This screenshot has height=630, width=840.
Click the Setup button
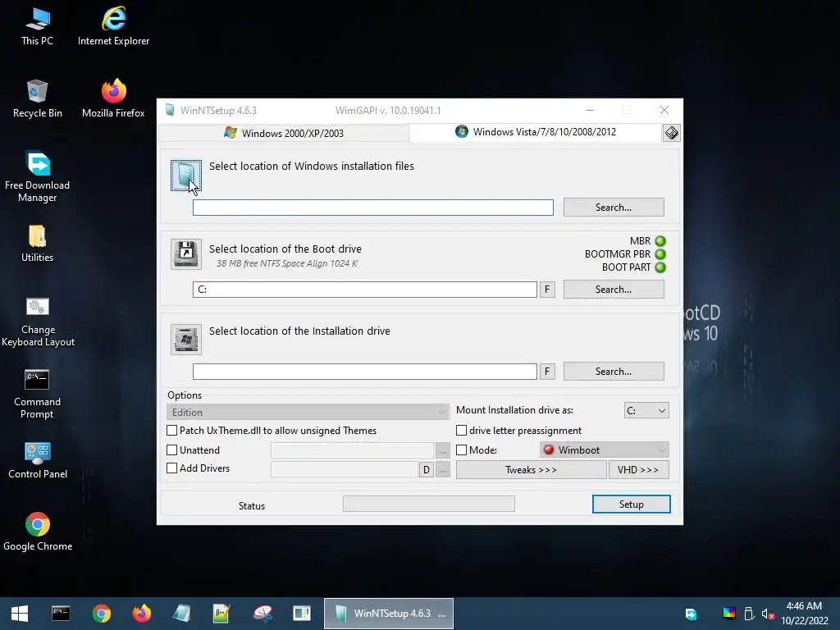tap(631, 504)
